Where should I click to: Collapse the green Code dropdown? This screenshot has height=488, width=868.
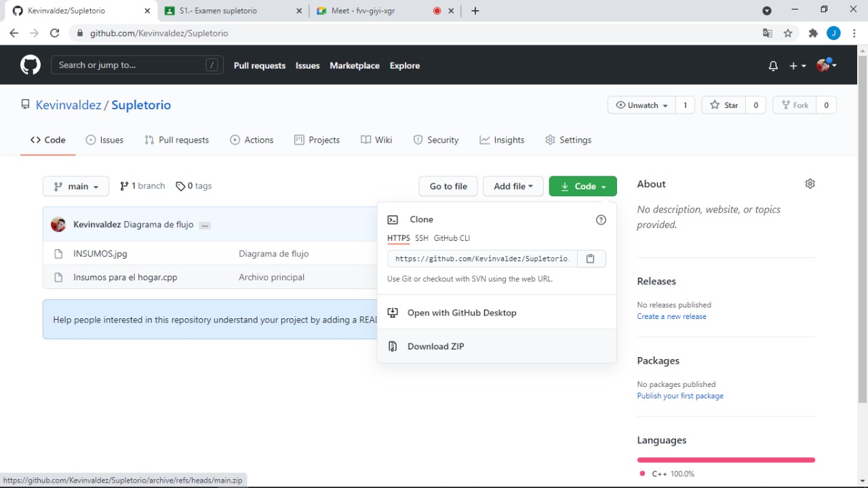click(x=583, y=186)
